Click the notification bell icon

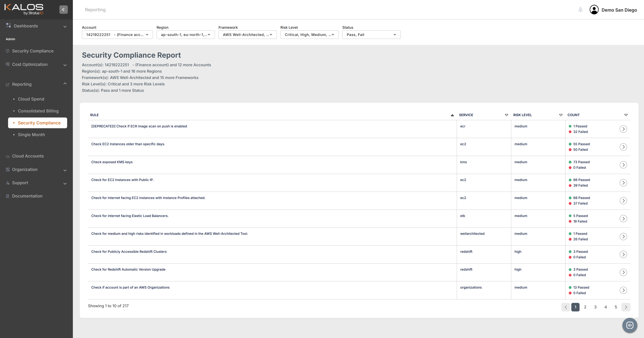click(x=580, y=10)
